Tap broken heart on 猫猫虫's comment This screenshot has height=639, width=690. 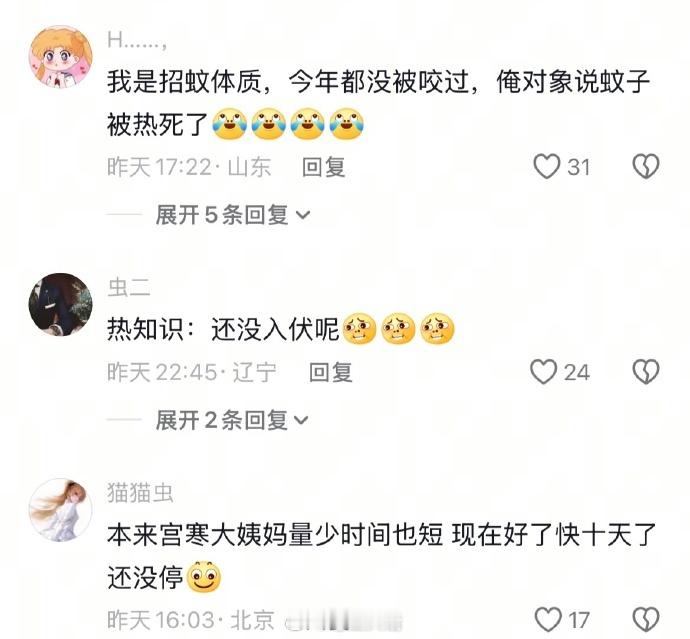pyautogui.click(x=646, y=619)
